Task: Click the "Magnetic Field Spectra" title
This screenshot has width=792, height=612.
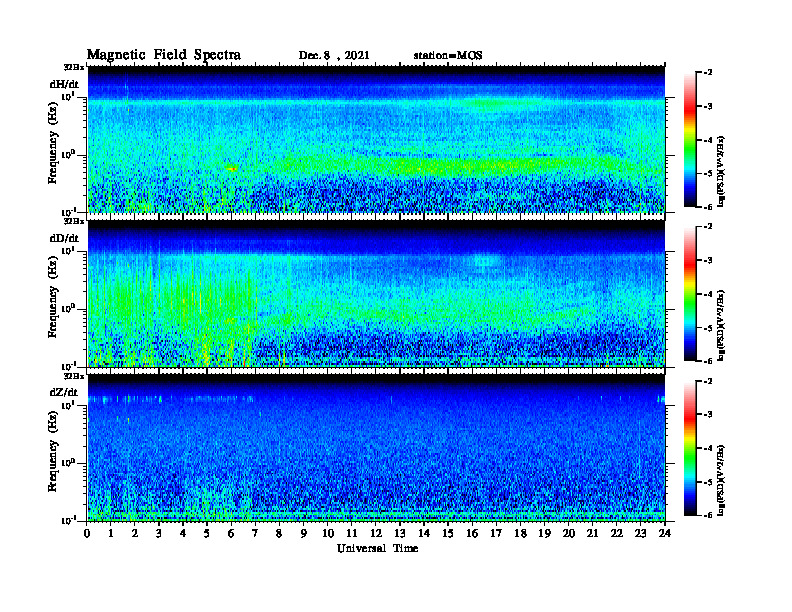Action: pos(164,55)
